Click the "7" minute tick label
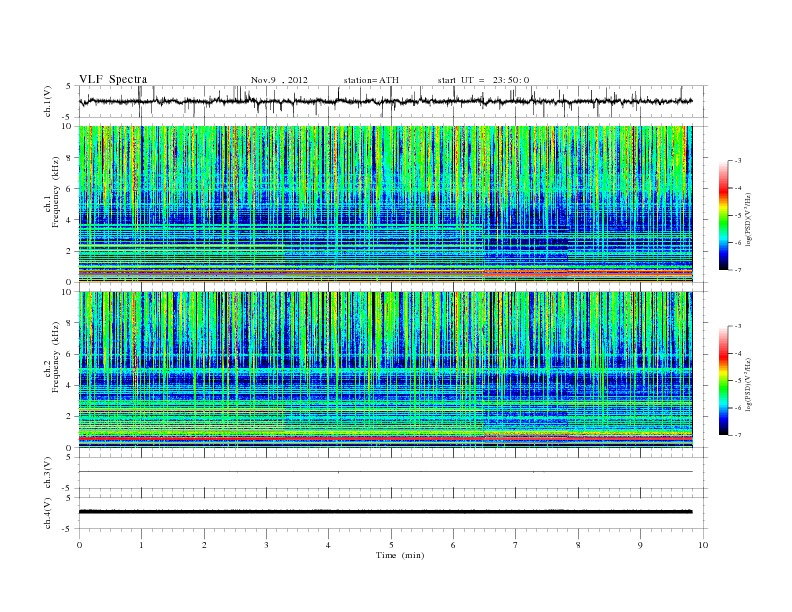This screenshot has width=792, height=612. (x=516, y=545)
